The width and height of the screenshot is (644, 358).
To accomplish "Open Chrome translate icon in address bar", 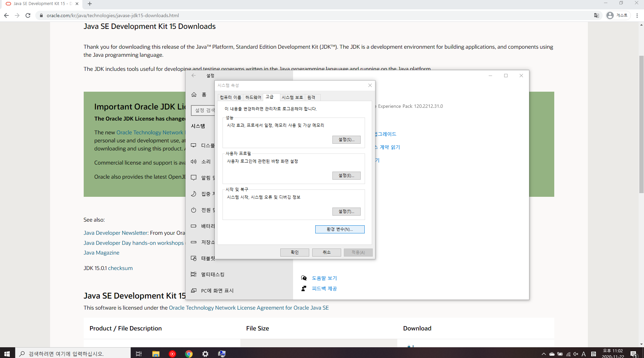I will tap(597, 15).
